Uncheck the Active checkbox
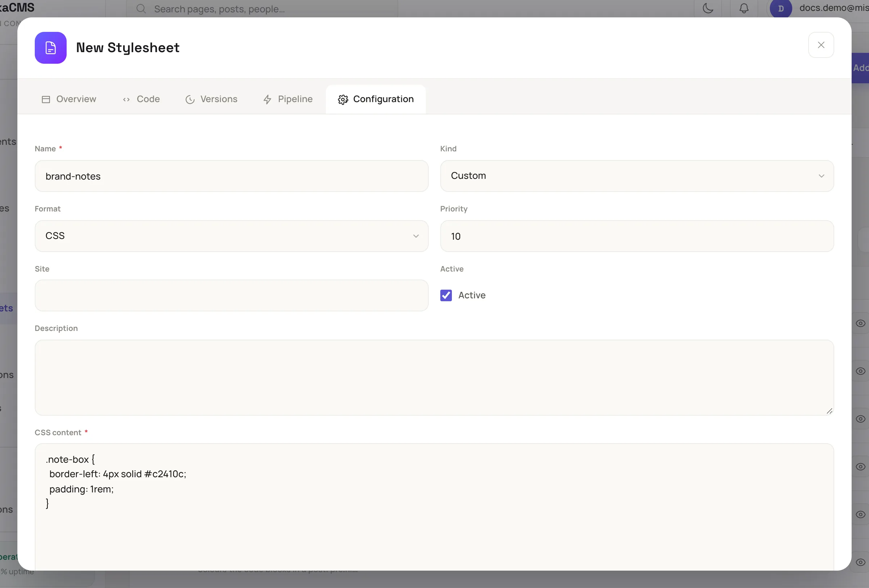Image resolution: width=869 pixels, height=588 pixels. tap(446, 295)
